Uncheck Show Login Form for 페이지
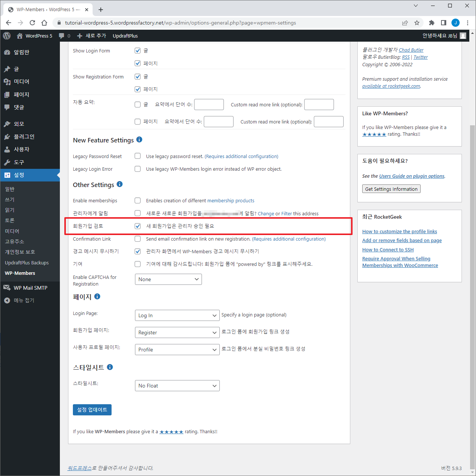 [138, 63]
